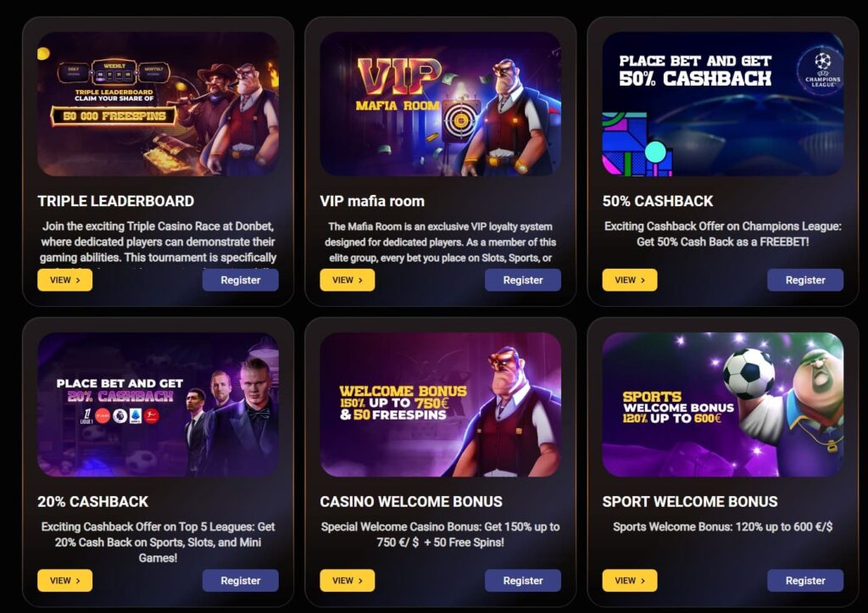Click the TRIPLE LEADERBOARD heading

[x=115, y=201]
